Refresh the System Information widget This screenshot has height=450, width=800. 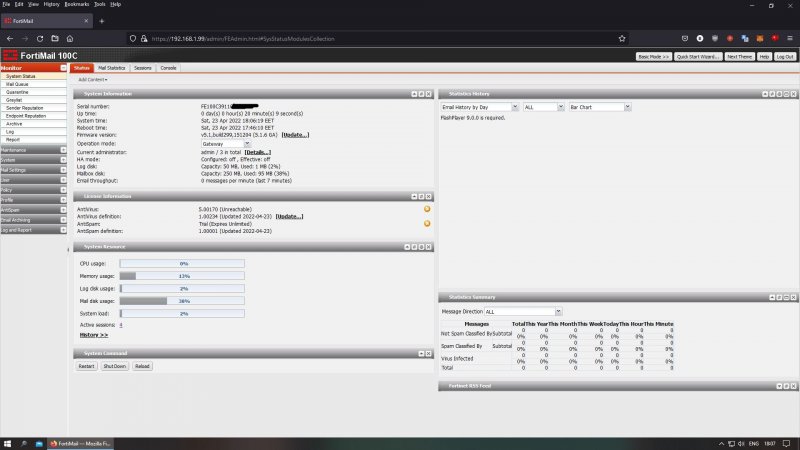(x=421, y=94)
